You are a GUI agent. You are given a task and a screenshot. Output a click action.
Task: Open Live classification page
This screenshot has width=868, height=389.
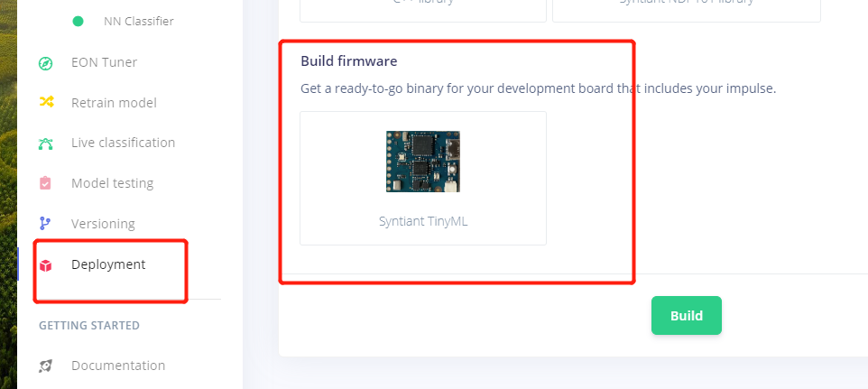123,143
